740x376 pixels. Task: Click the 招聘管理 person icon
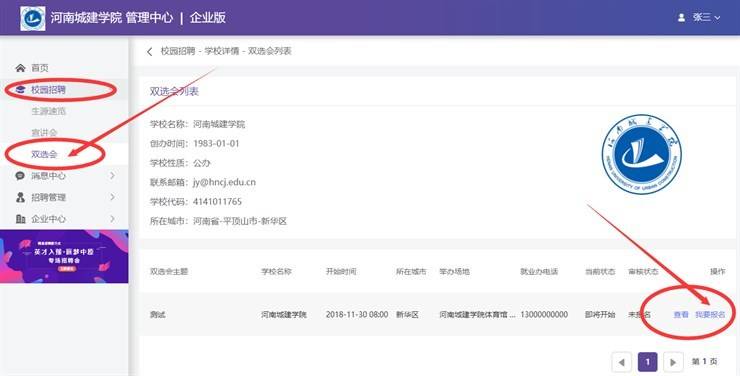[x=20, y=198]
